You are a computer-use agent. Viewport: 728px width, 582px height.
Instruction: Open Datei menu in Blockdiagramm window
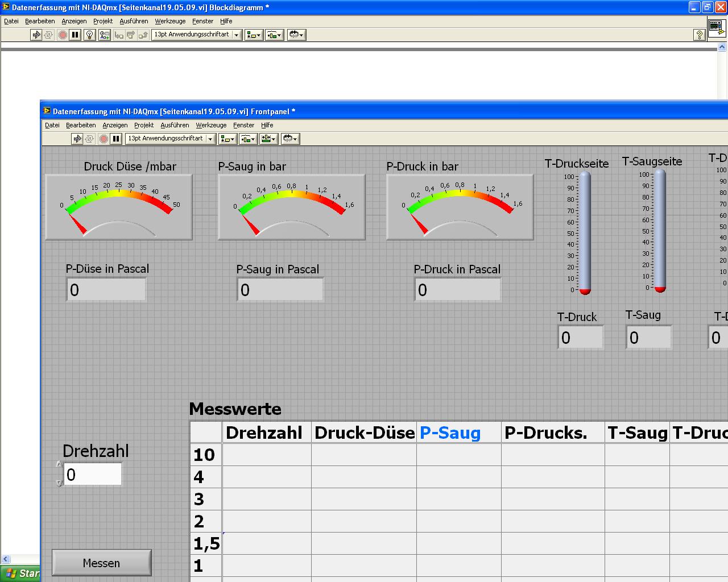11,21
